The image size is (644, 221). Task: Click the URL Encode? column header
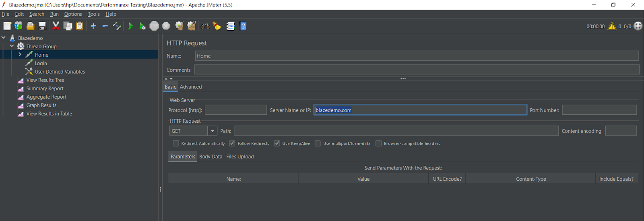(447, 179)
